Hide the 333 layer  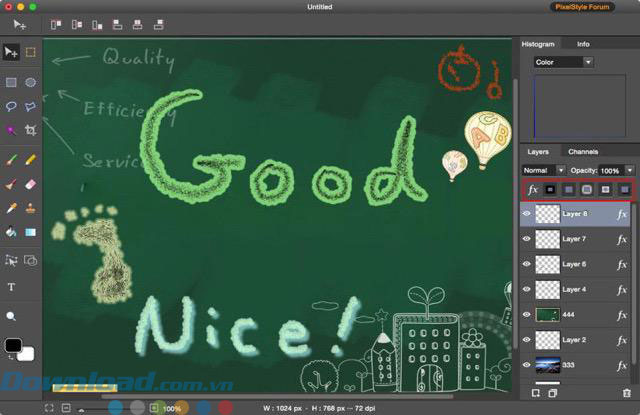[x=527, y=366]
